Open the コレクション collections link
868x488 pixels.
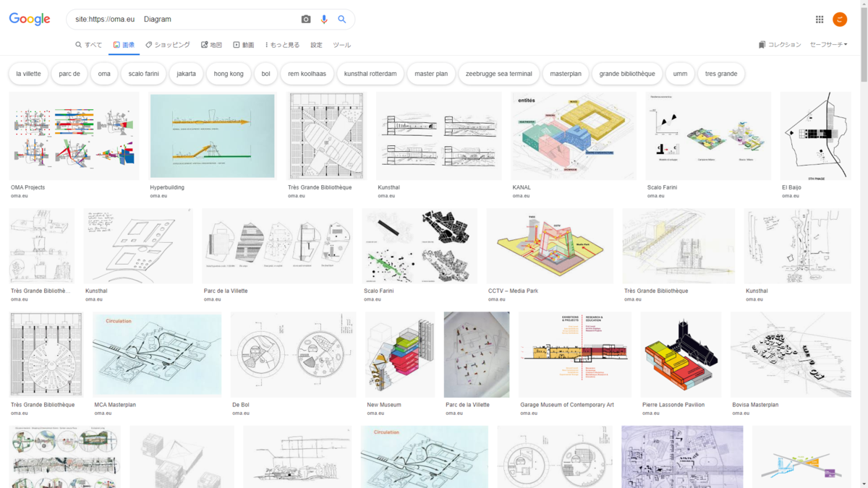click(x=780, y=45)
